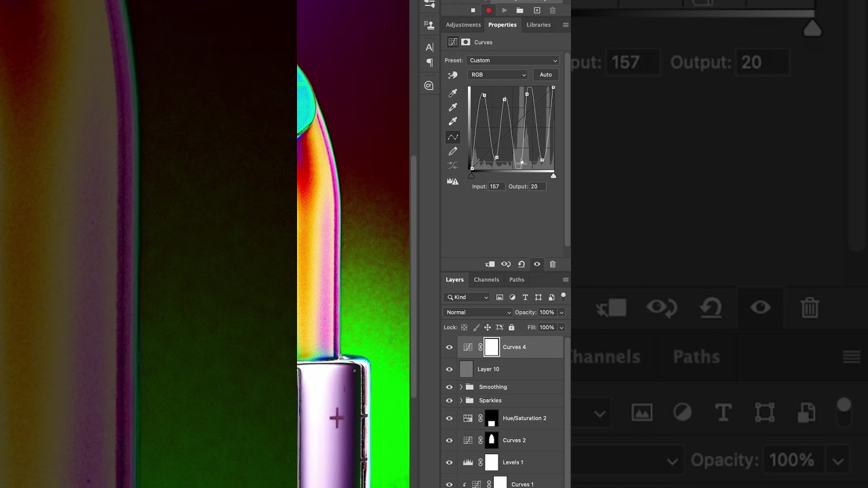Viewport: 868px width, 488px height.
Task: Click the black point slider below the curve
Action: 472,176
